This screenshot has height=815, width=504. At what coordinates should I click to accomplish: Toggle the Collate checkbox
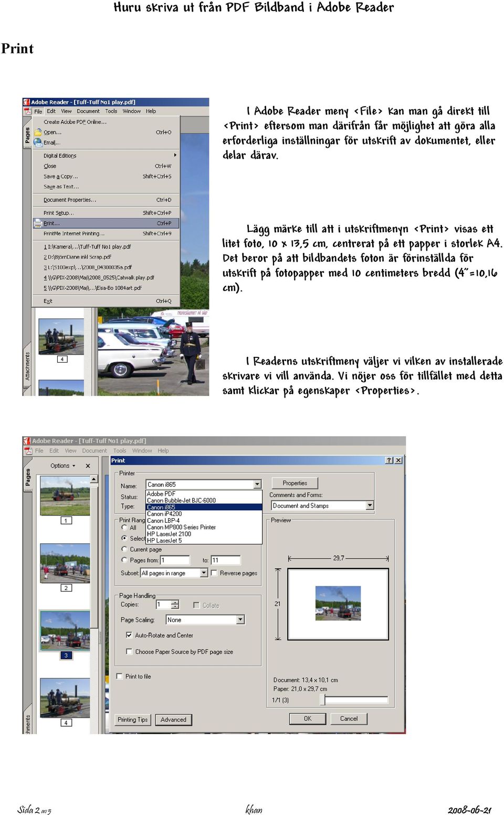(x=196, y=605)
